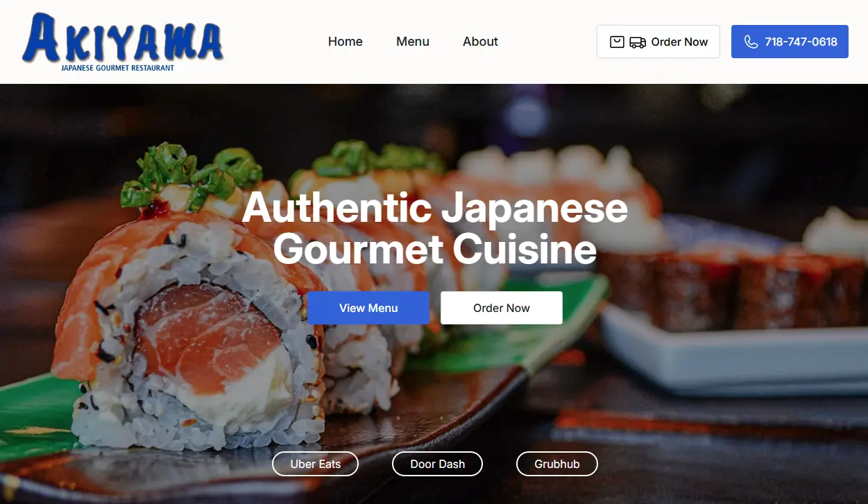Image resolution: width=868 pixels, height=504 pixels.
Task: Call the 718-747-0618 number button
Action: pos(790,42)
